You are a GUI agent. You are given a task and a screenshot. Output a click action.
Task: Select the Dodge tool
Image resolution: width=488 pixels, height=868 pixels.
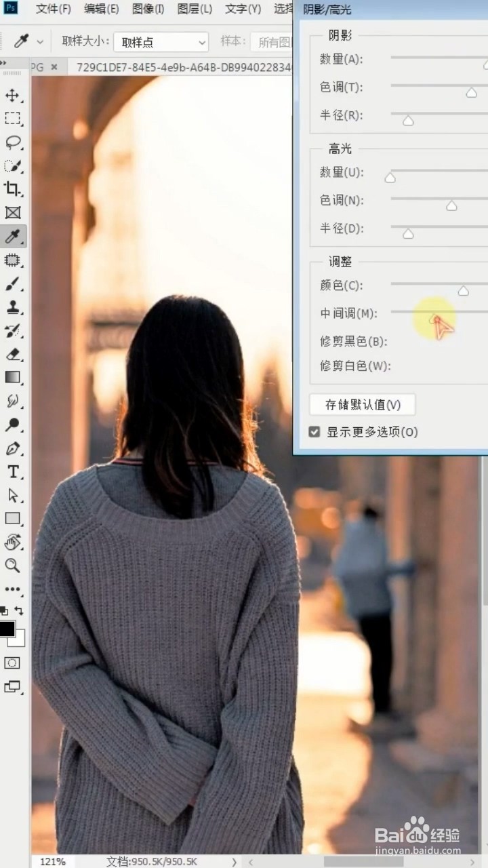12,425
